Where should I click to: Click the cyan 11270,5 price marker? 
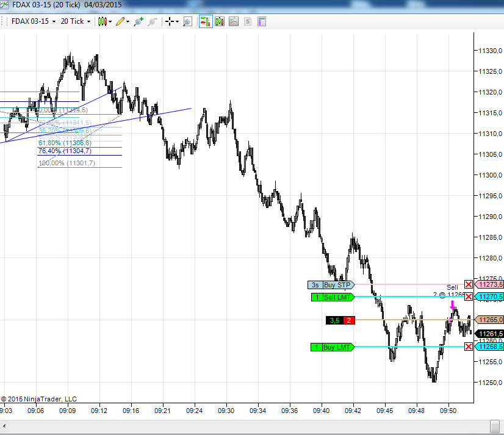489,297
